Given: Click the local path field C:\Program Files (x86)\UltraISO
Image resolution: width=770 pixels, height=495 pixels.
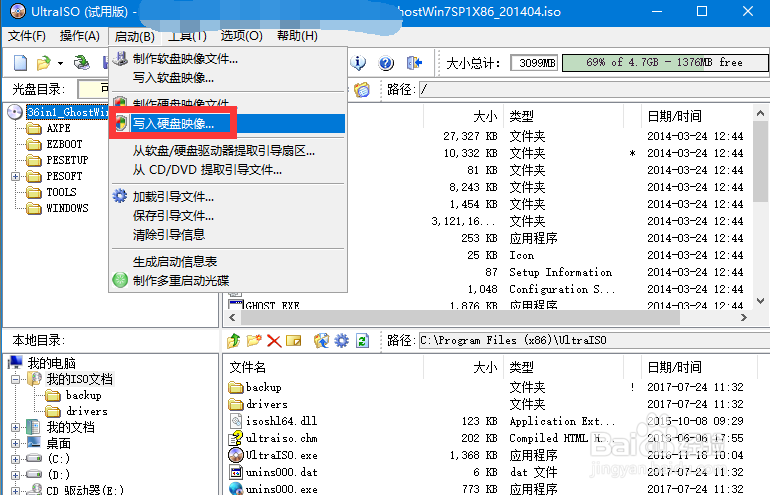Looking at the screenshot, I should [x=593, y=340].
